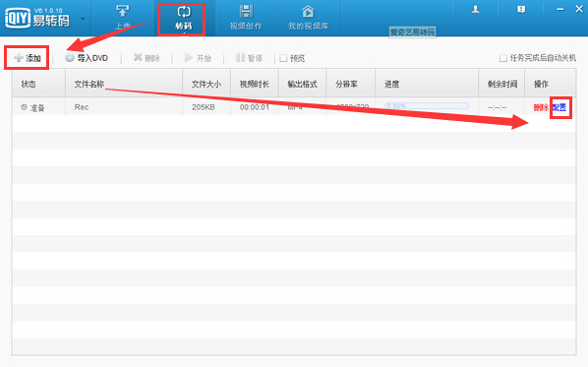Switch to the 转码 transcode tab

183,18
